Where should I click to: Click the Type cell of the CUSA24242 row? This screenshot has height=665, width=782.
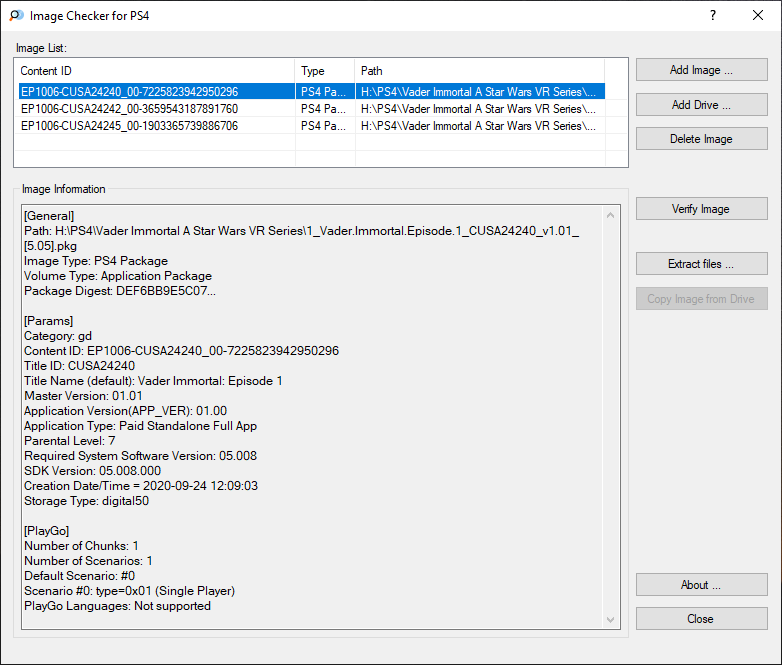point(323,109)
